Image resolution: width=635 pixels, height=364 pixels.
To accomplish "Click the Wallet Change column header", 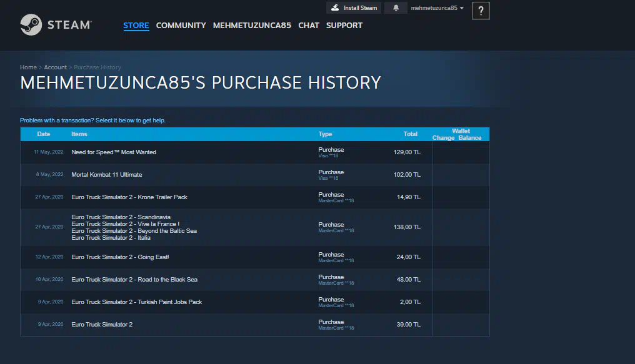I will [444, 138].
